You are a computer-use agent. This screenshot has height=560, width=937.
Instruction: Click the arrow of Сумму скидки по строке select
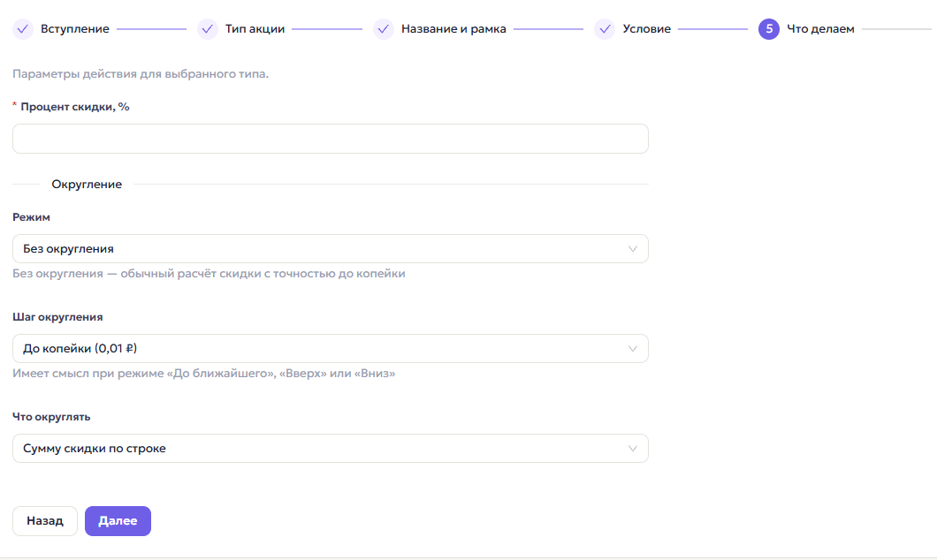(x=632, y=449)
